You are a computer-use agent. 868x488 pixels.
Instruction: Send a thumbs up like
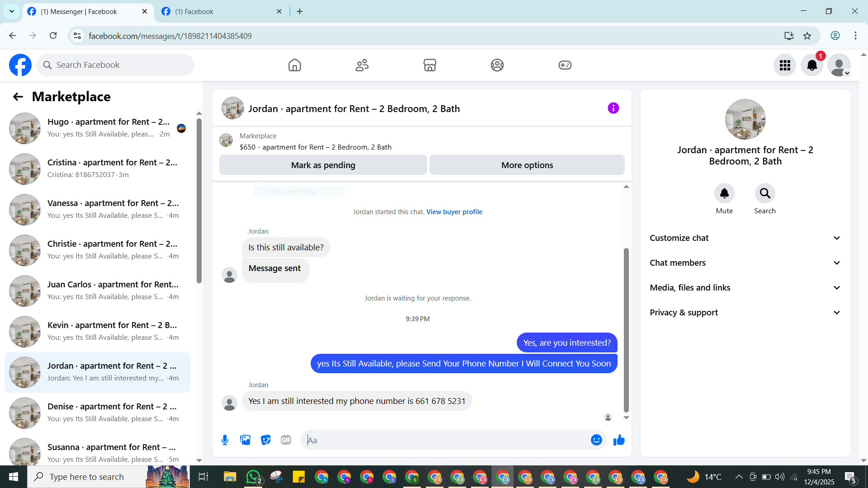click(619, 440)
